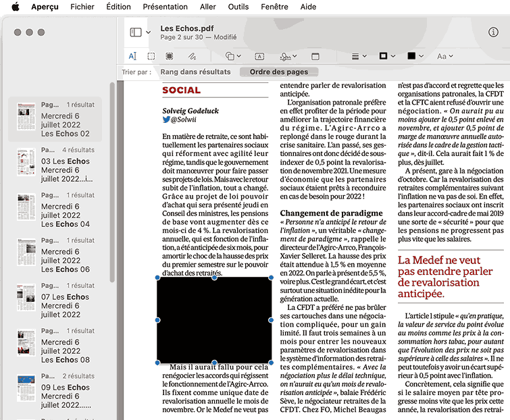Select the text selection tool
This screenshot has height=420, width=510.
coord(132,56)
